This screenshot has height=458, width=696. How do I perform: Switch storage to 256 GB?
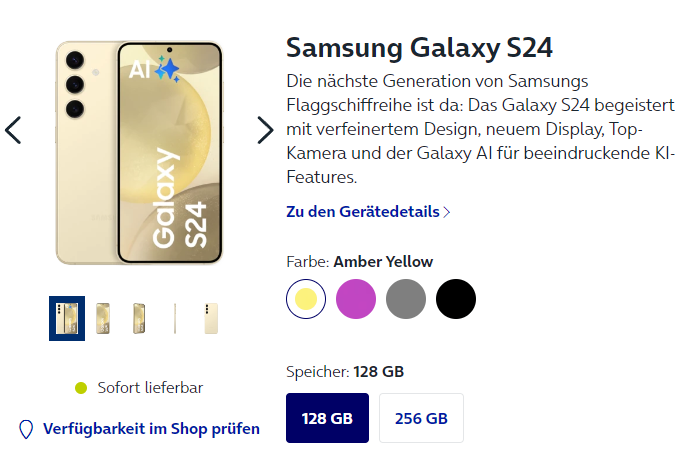coord(421,418)
